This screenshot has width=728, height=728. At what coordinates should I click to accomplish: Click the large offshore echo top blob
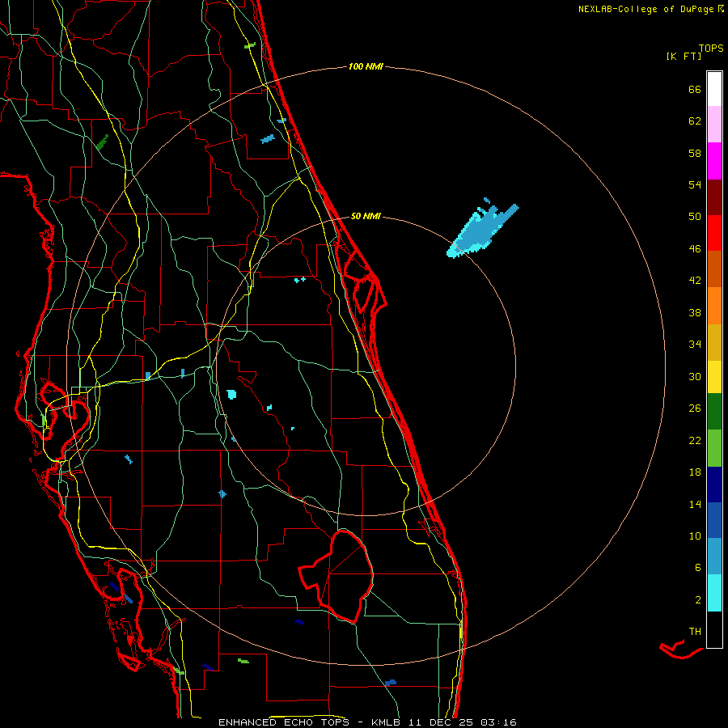479,232
